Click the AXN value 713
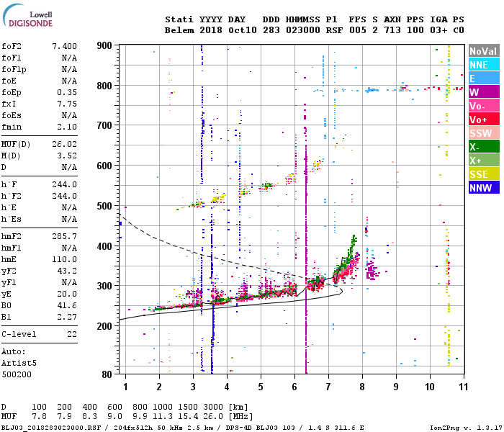Screen dimensions: 504x432 click(x=392, y=30)
